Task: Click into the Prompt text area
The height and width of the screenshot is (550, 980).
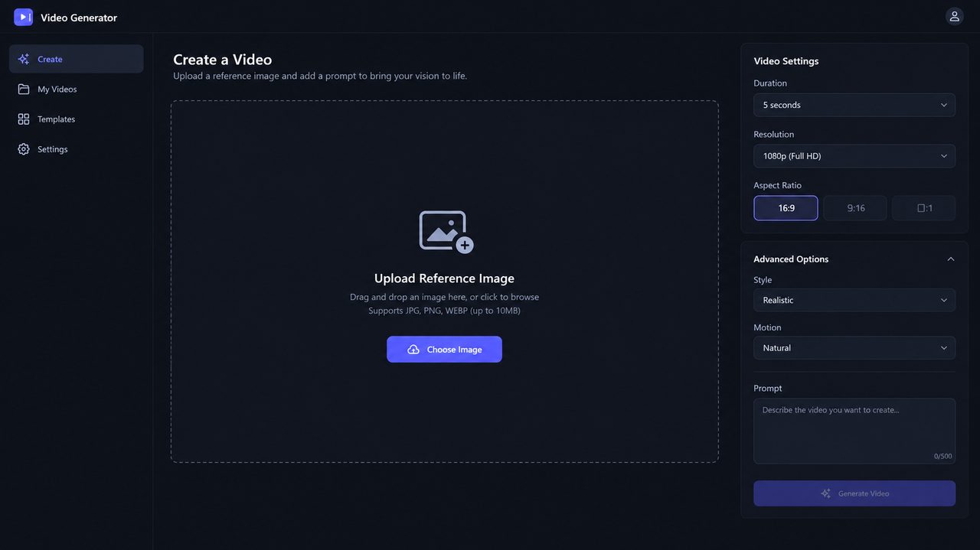Action: [x=854, y=431]
